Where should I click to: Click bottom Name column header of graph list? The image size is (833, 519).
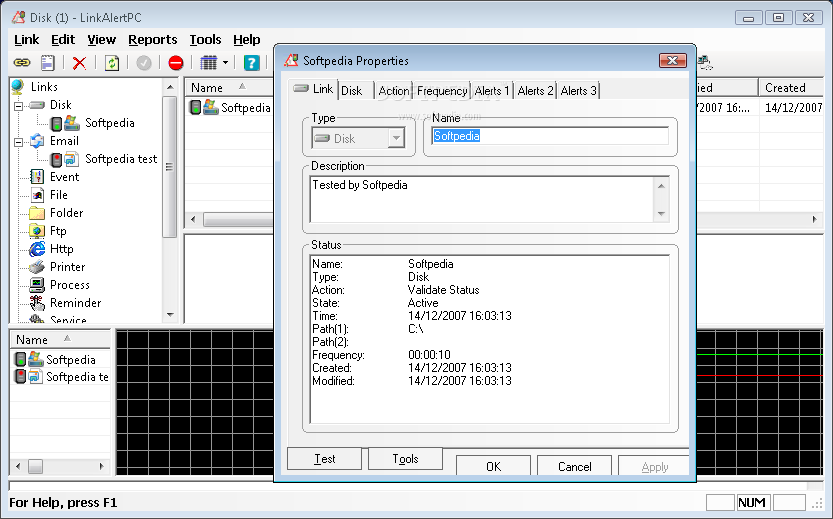(61, 339)
